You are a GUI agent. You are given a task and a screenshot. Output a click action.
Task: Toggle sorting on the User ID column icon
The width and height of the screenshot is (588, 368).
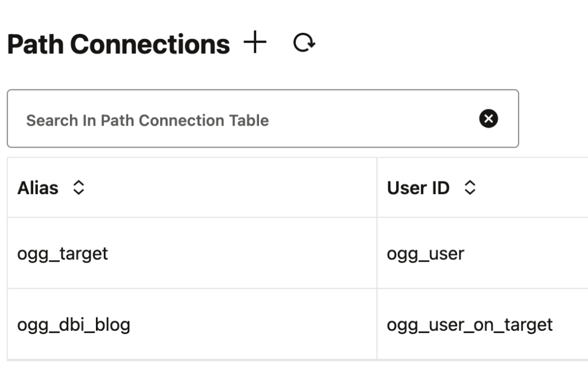tap(470, 187)
